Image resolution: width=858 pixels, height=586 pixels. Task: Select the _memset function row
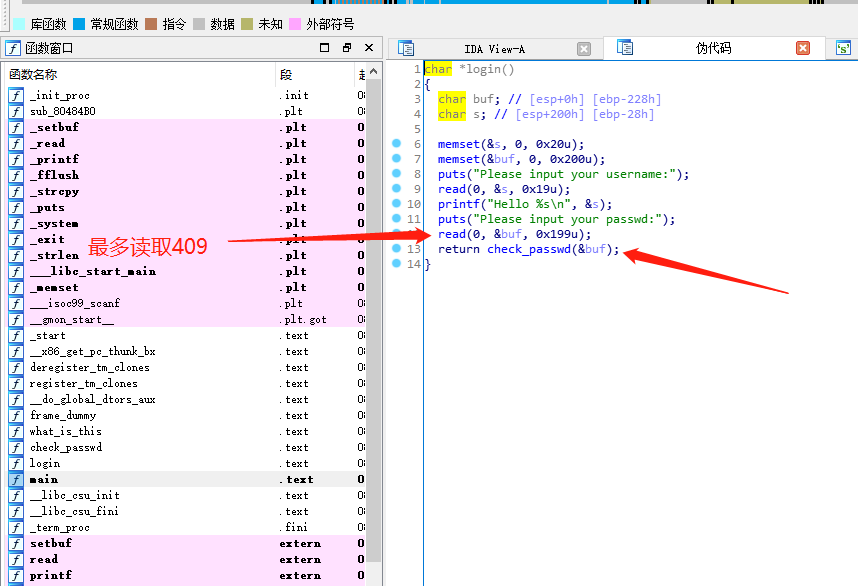(186, 287)
